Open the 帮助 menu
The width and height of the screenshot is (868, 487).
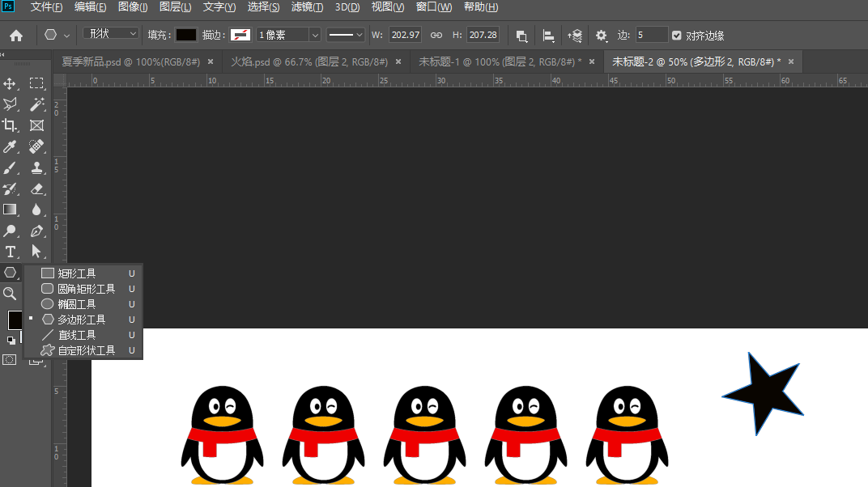pos(481,7)
